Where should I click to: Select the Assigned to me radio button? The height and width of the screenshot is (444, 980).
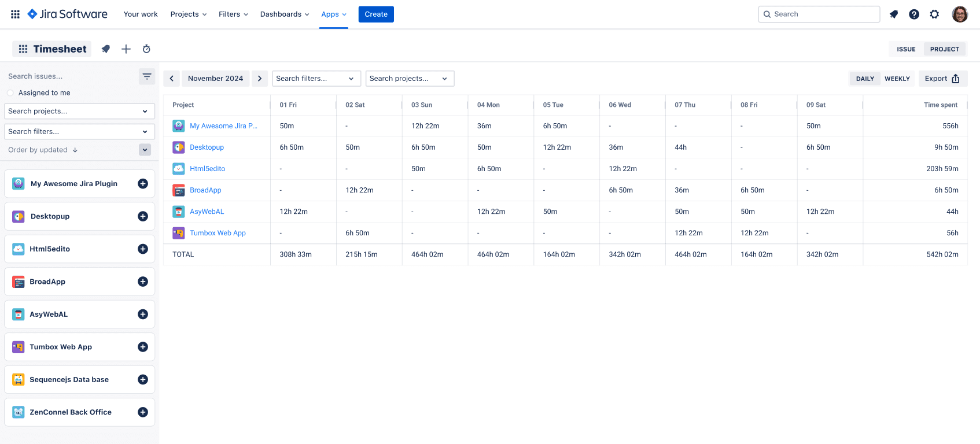[10, 93]
